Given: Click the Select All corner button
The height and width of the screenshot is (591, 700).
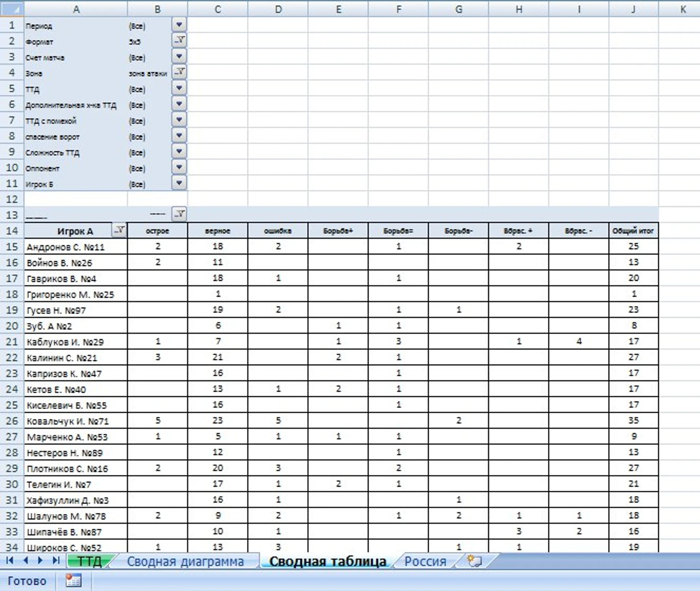Looking at the screenshot, I should coord(12,9).
